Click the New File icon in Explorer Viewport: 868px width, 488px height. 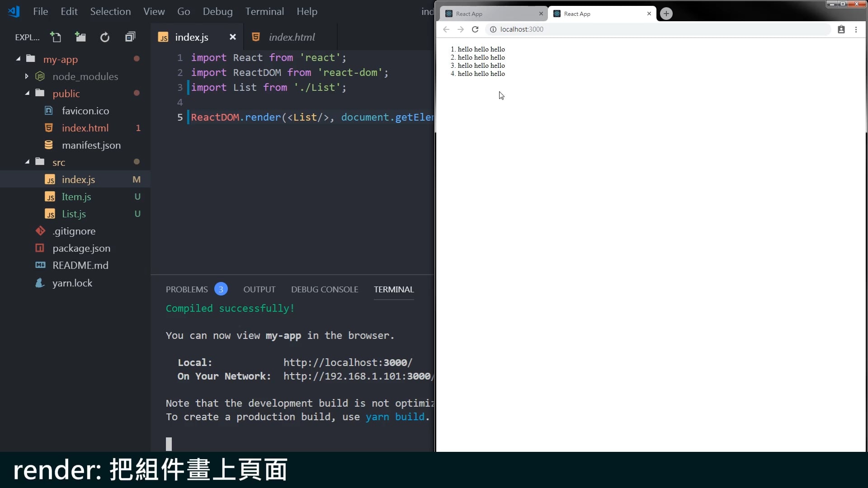(56, 37)
